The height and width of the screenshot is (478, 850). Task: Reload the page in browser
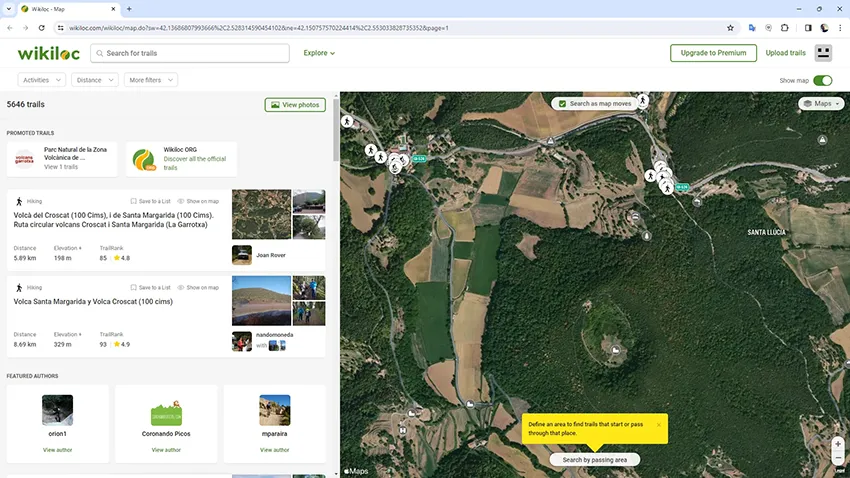[41, 28]
